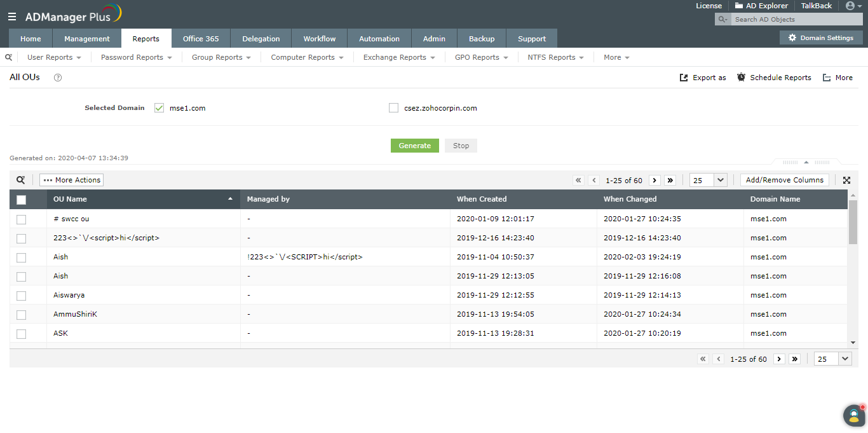Switch to the Workflow tab
The height and width of the screenshot is (433, 868).
pos(320,38)
